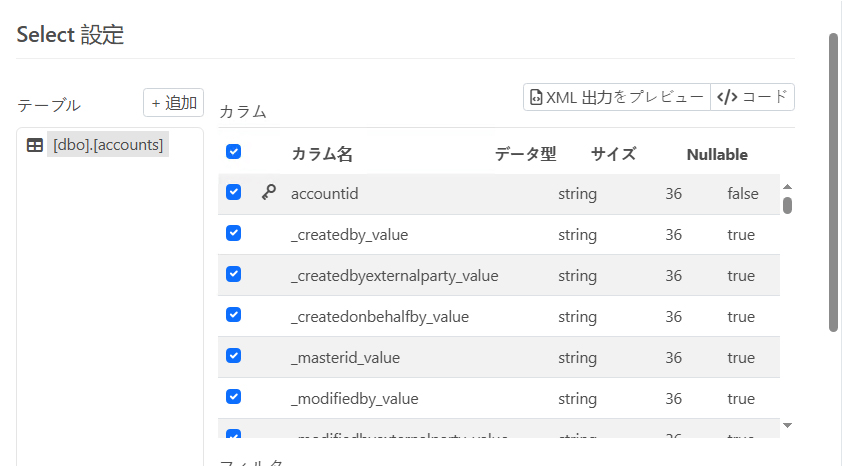Select the [dbo].[accounts] table item
Viewport: 844px width, 466px height.
pos(107,145)
